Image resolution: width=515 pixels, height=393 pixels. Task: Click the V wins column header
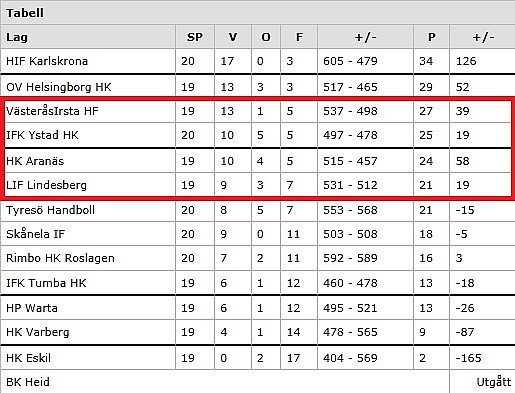point(233,37)
